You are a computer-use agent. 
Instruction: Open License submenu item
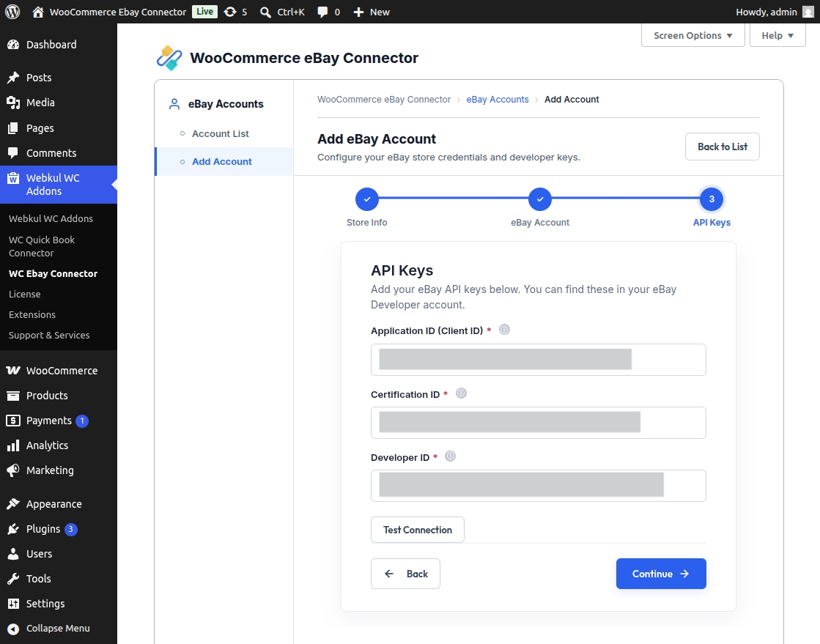(x=25, y=295)
